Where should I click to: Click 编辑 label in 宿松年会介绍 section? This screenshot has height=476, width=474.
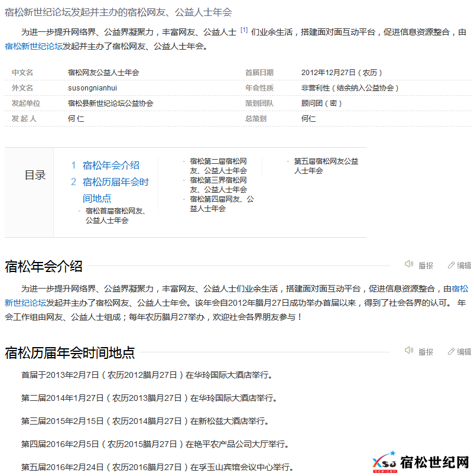[x=464, y=265]
